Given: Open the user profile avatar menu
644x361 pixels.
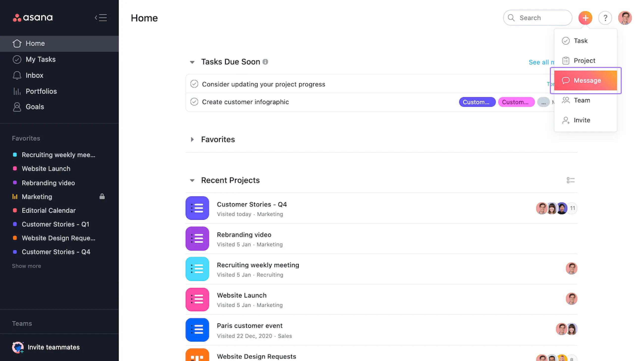Looking at the screenshot, I should 625,18.
